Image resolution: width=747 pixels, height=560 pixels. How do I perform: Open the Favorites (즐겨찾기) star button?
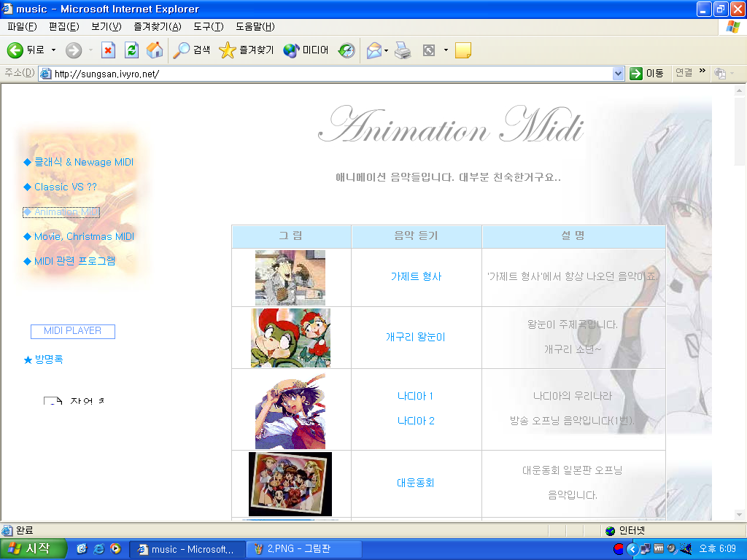click(247, 50)
